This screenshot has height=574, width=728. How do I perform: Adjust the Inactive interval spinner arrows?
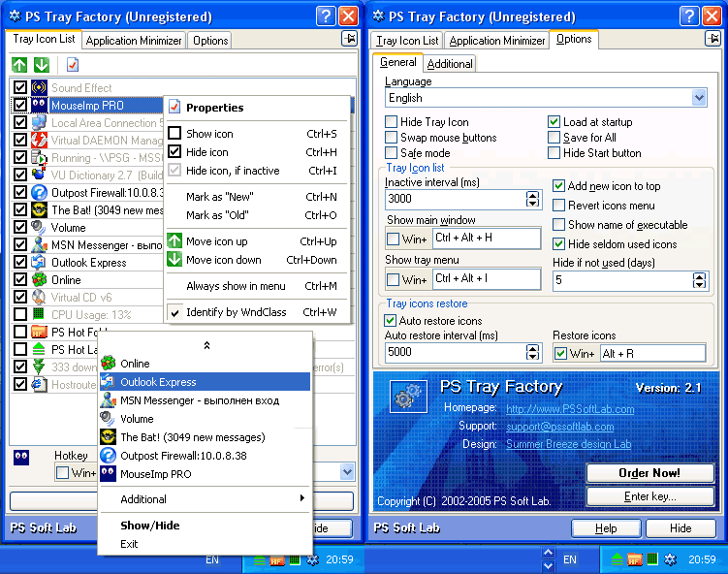[532, 199]
